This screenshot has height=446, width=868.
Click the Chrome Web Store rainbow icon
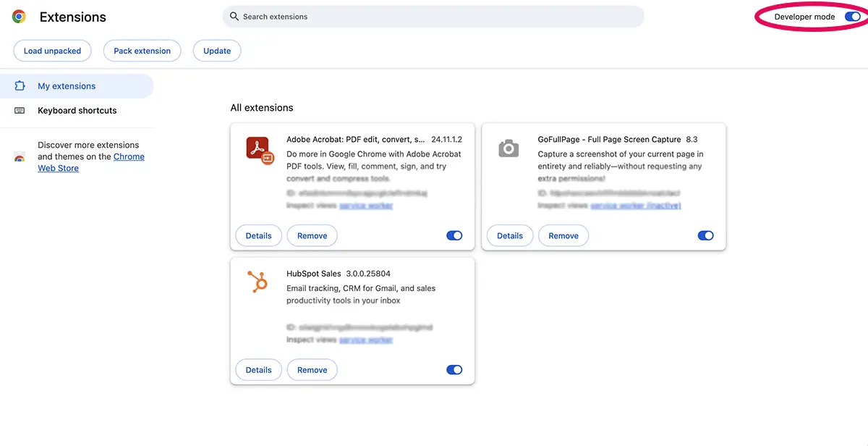point(20,157)
